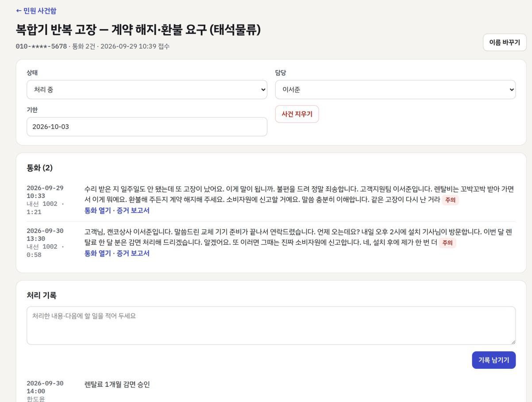Click the 기한 field with 2026-10-03
The height and width of the screenshot is (402, 532).
click(147, 126)
